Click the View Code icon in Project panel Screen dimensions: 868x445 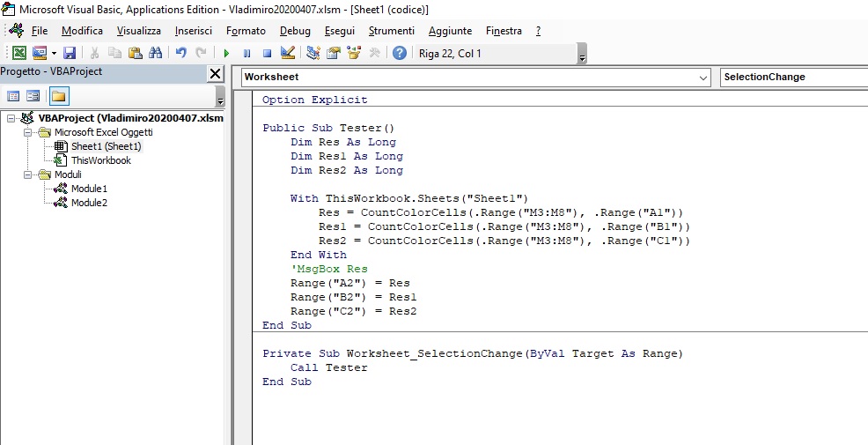tap(13, 96)
